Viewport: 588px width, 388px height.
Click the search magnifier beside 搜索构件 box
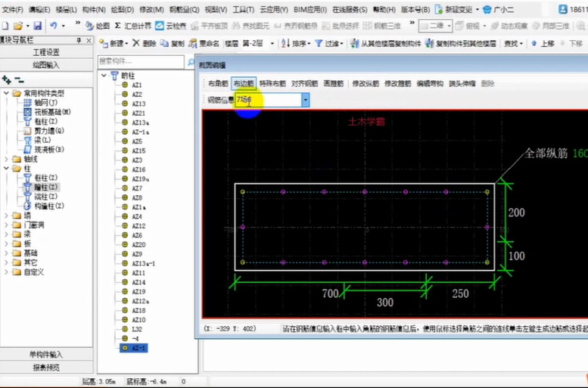(x=191, y=62)
